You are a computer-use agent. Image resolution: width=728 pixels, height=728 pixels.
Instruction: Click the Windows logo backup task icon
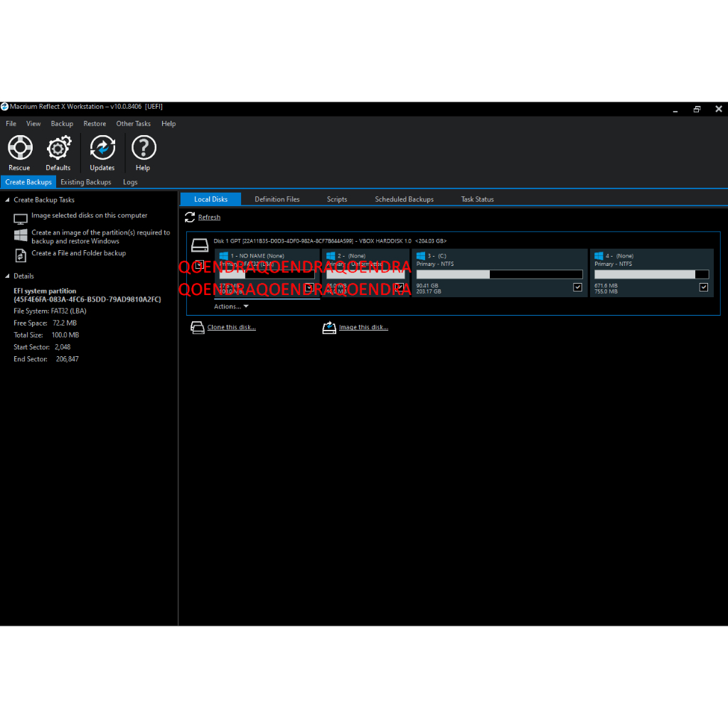[21, 235]
